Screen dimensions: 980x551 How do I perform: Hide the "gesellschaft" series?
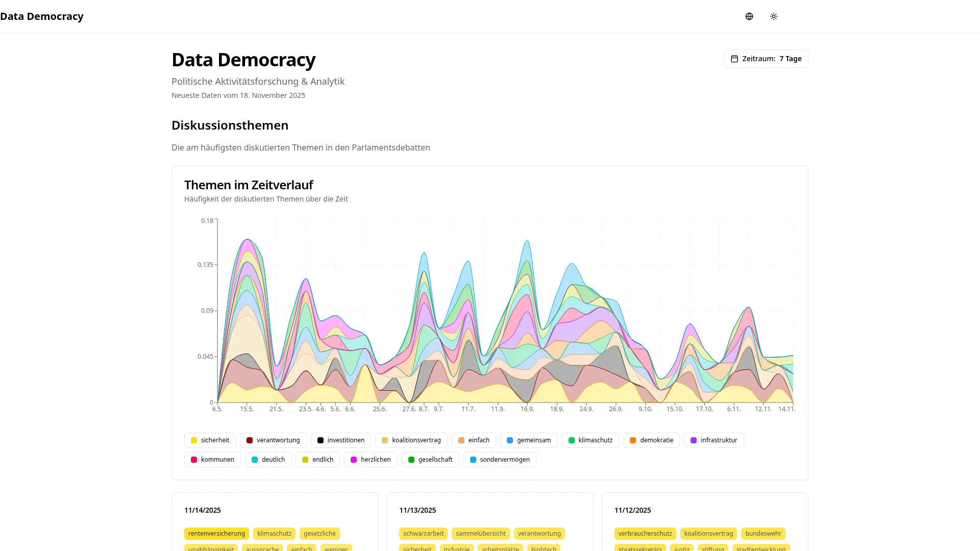coord(430,459)
